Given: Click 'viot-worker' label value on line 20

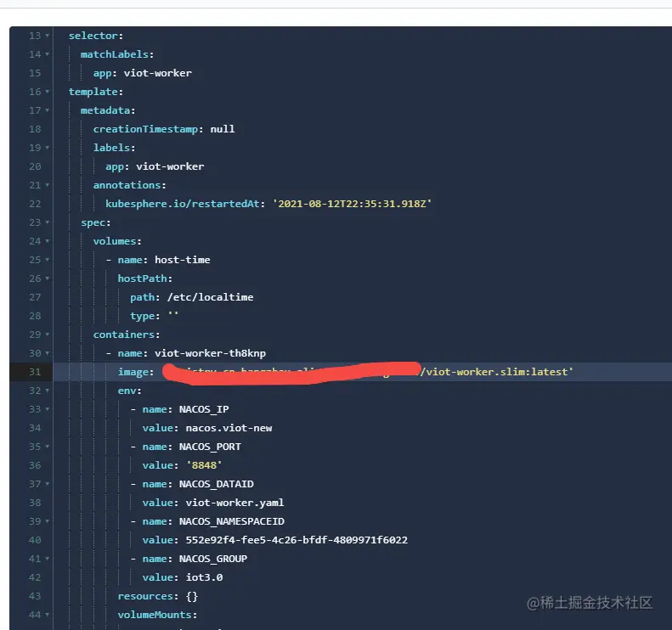Looking at the screenshot, I should click(170, 166).
